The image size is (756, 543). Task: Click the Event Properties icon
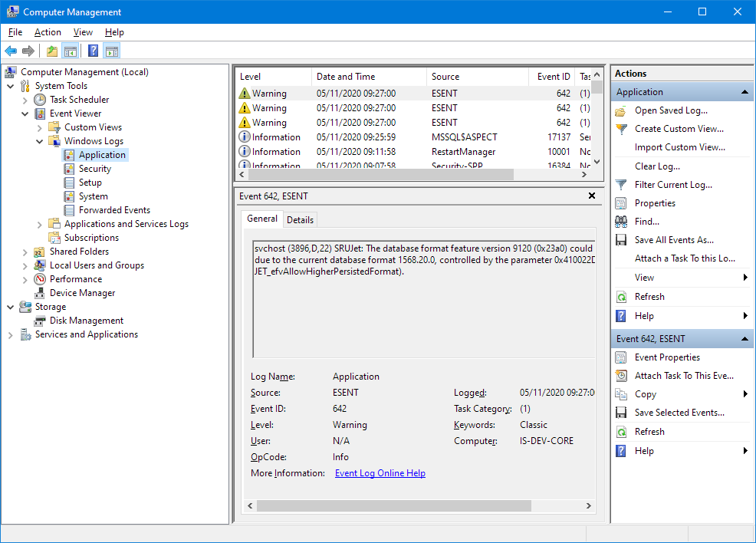[621, 357]
